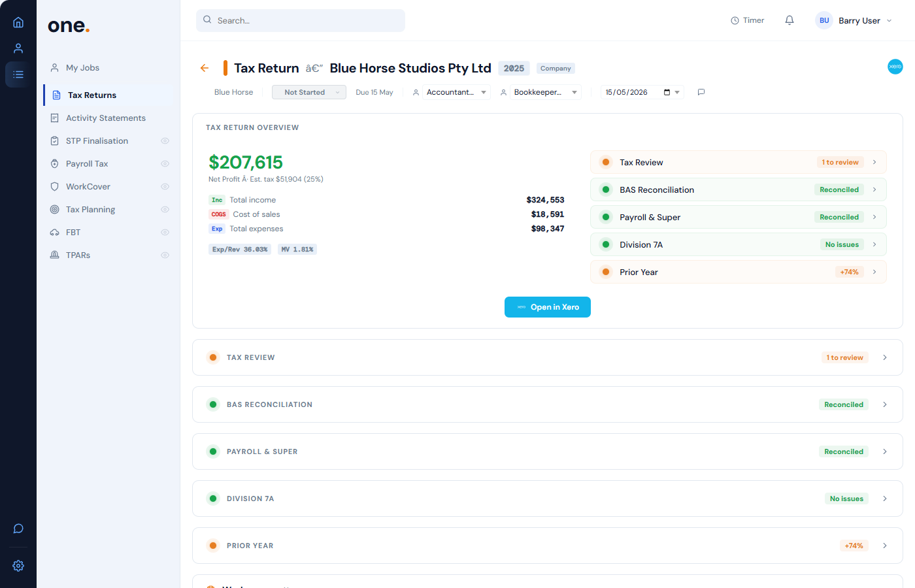The image size is (915, 588).
Task: Open the contacts person icon in rail
Action: pos(18,48)
